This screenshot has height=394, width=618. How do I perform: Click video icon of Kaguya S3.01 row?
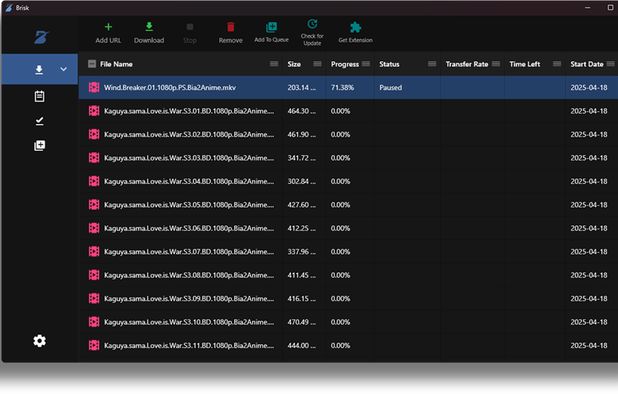point(94,111)
